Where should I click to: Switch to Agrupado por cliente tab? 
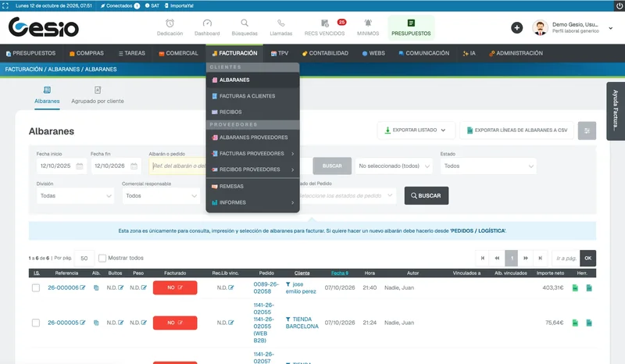point(97,95)
